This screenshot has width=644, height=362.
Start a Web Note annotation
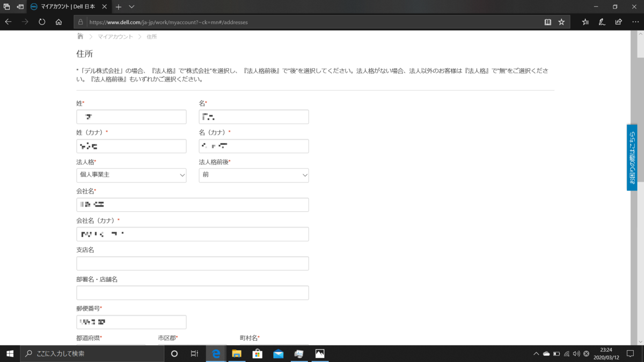(x=602, y=22)
